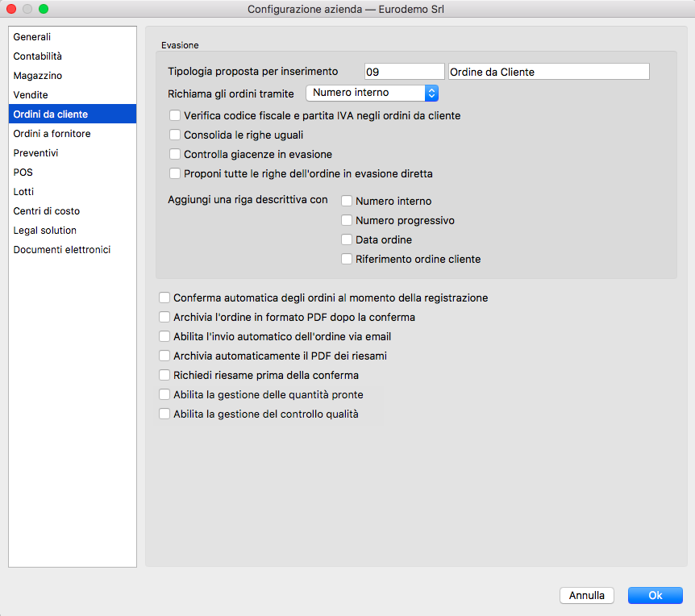This screenshot has height=616, width=695.
Task: Toggle 'Archivia l'ordine in formato PDF' checkbox
Action: pos(164,318)
